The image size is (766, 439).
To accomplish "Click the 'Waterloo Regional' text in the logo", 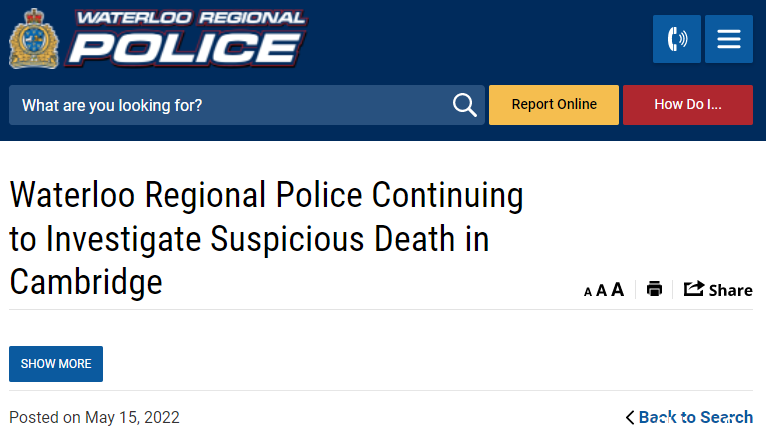I will click(x=191, y=18).
